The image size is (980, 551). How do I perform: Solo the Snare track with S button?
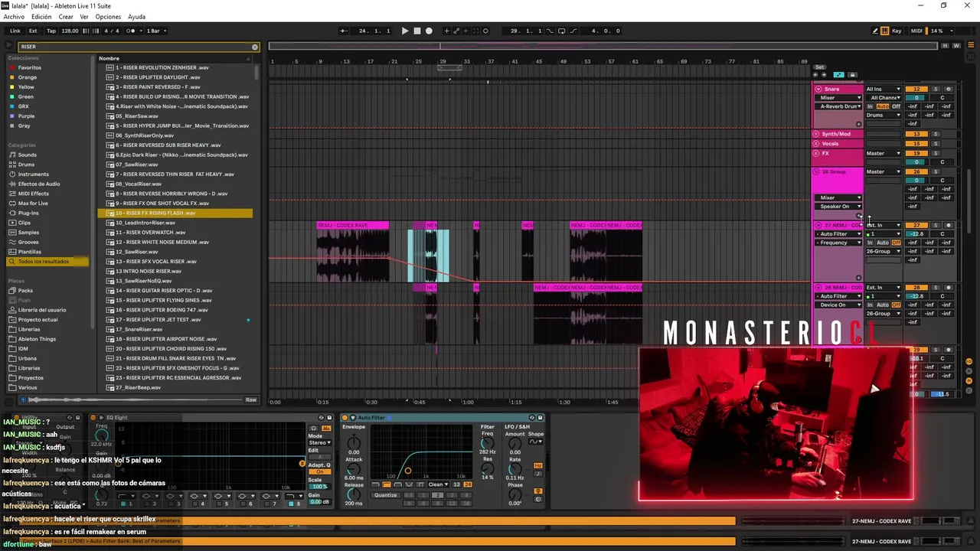[x=936, y=90]
